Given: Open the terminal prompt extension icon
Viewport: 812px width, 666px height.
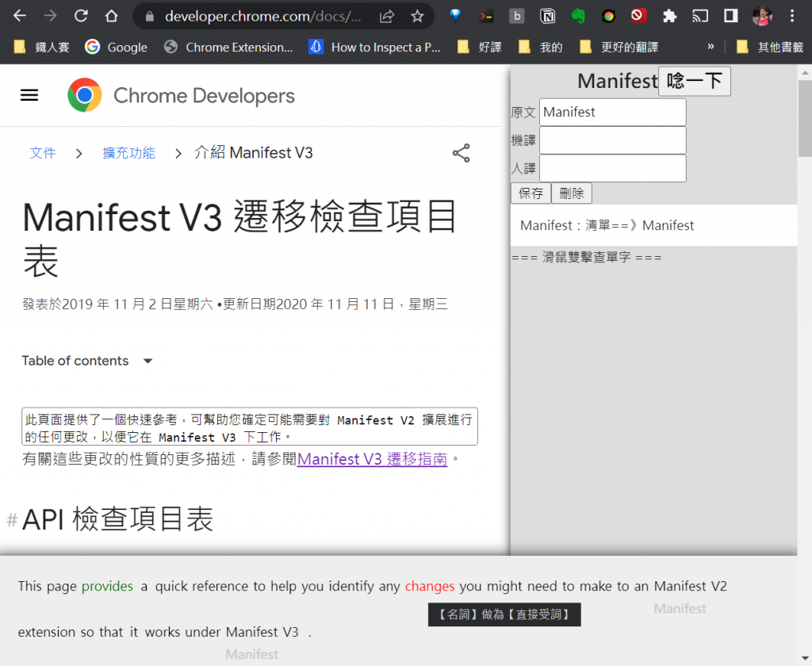Looking at the screenshot, I should [x=486, y=16].
